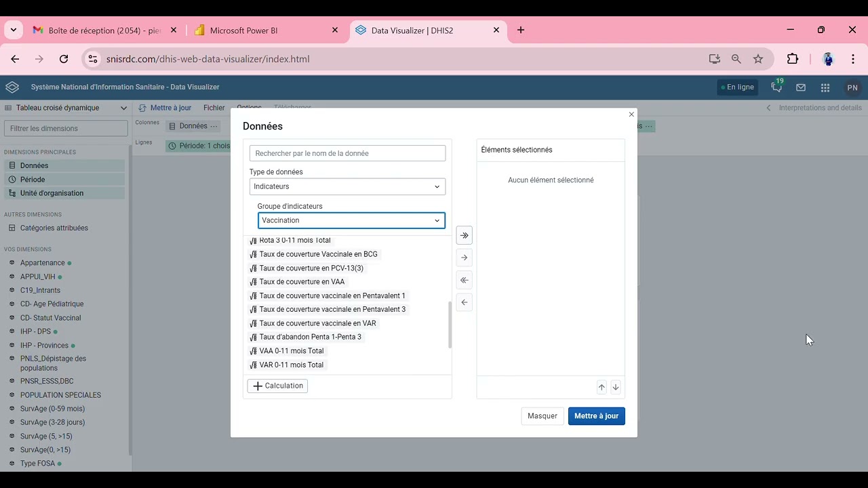Open Chrome tab search dropdown arrow
868x488 pixels.
coord(14,30)
